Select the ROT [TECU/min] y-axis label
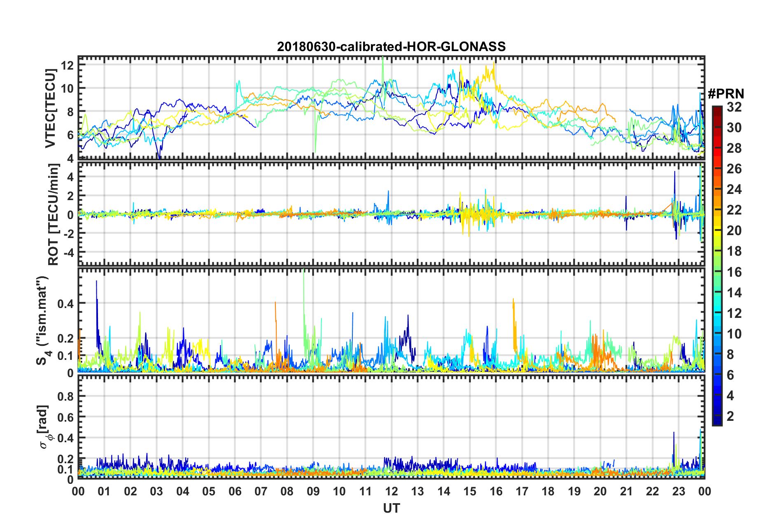The width and height of the screenshot is (783, 532). [54, 215]
